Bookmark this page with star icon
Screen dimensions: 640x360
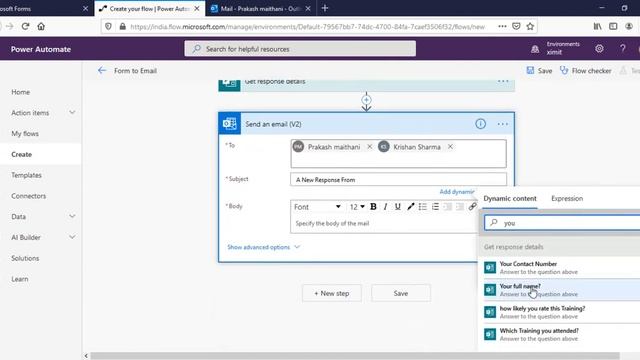[x=530, y=27]
